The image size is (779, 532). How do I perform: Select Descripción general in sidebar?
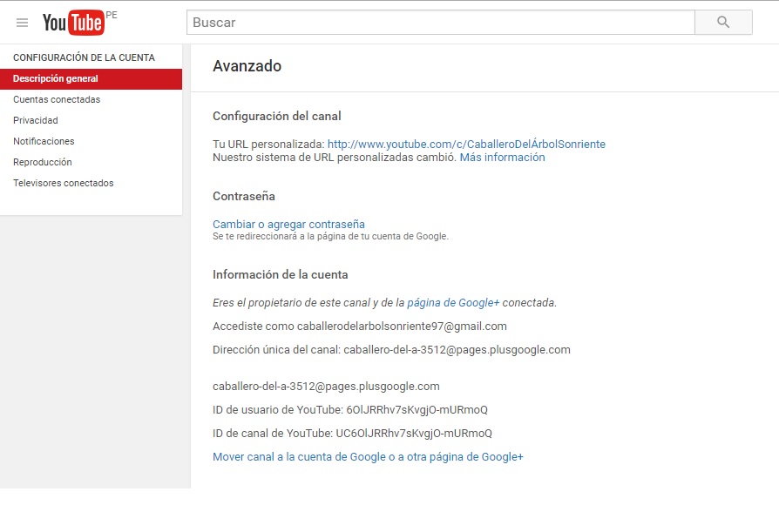click(91, 79)
